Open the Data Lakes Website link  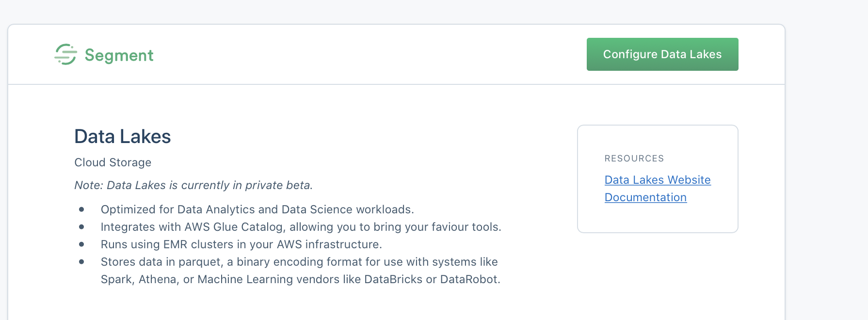click(657, 180)
